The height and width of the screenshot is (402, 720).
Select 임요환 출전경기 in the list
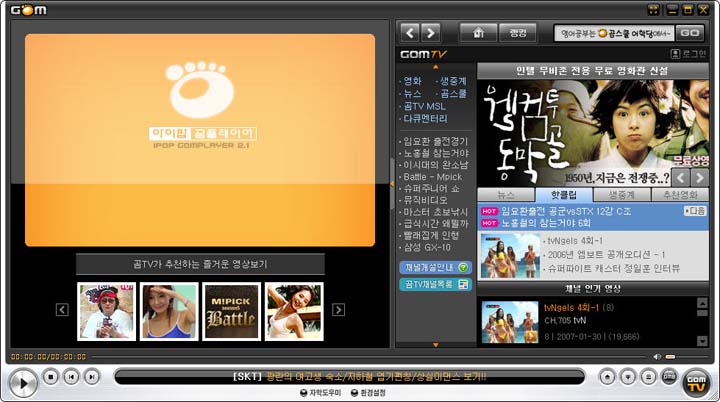click(x=434, y=142)
